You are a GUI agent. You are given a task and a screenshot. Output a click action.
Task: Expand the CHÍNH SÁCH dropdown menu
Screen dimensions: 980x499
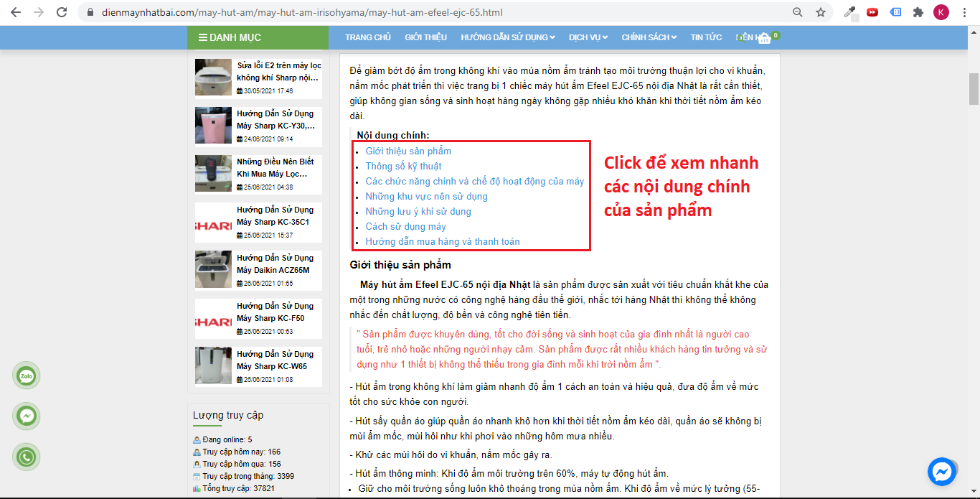[x=649, y=37]
